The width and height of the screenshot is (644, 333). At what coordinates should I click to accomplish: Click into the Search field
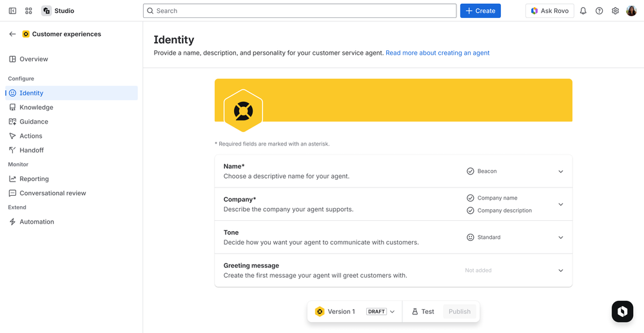300,11
